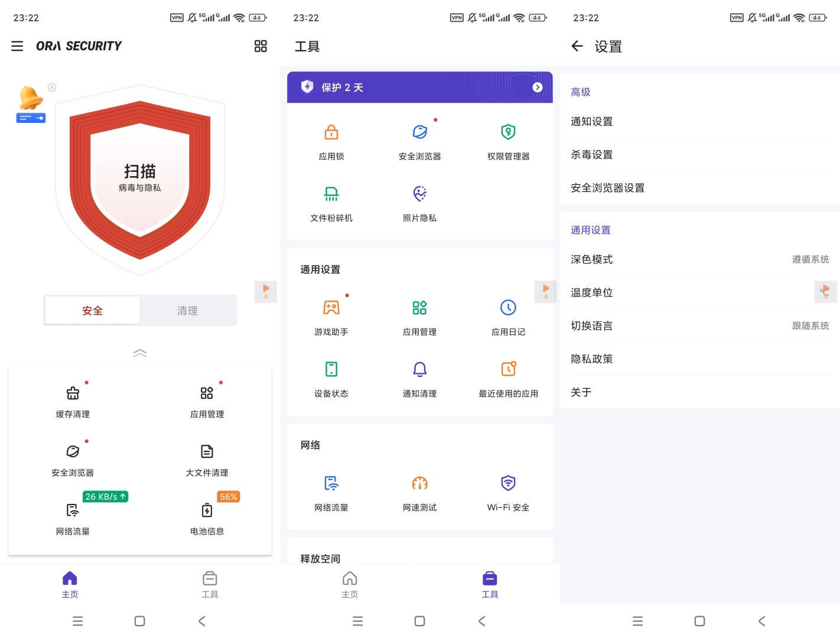The width and height of the screenshot is (840, 638).
Task: Open battery info (电池信息) on the home panel
Action: coord(207,517)
